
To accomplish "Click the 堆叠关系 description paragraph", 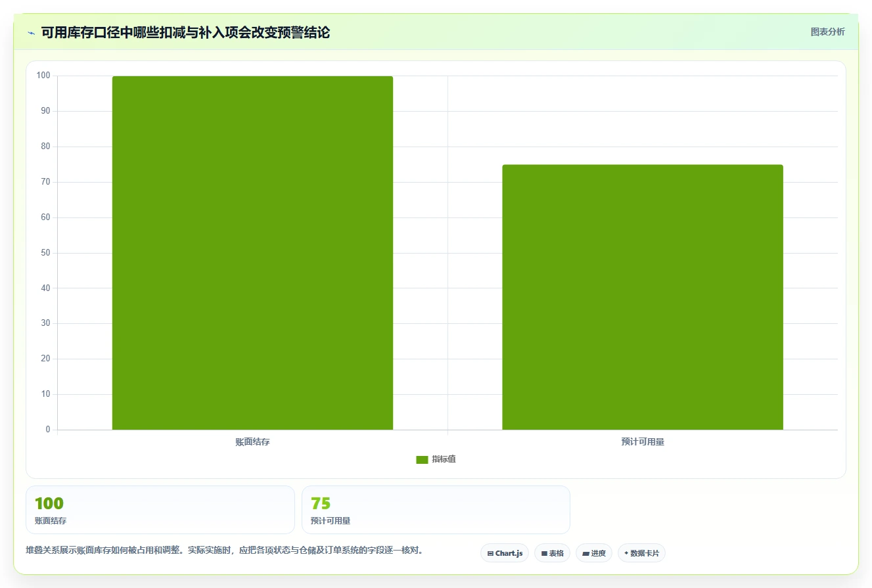I will pyautogui.click(x=224, y=550).
